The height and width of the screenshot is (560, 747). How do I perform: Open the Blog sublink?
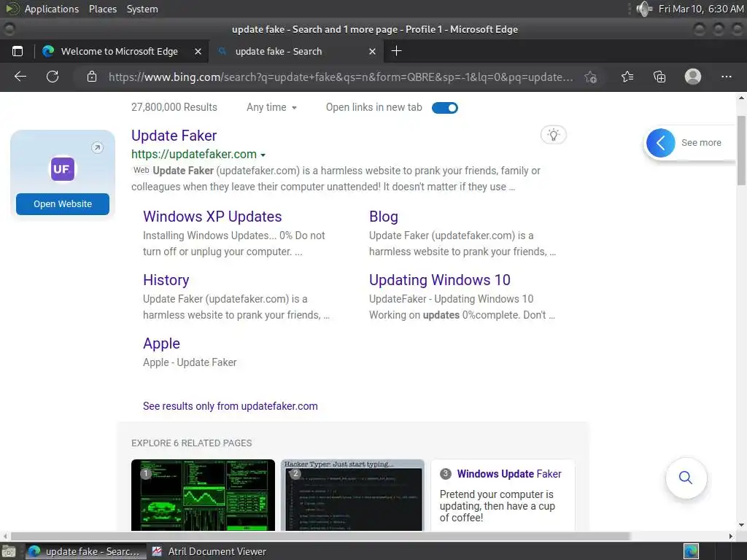384,217
